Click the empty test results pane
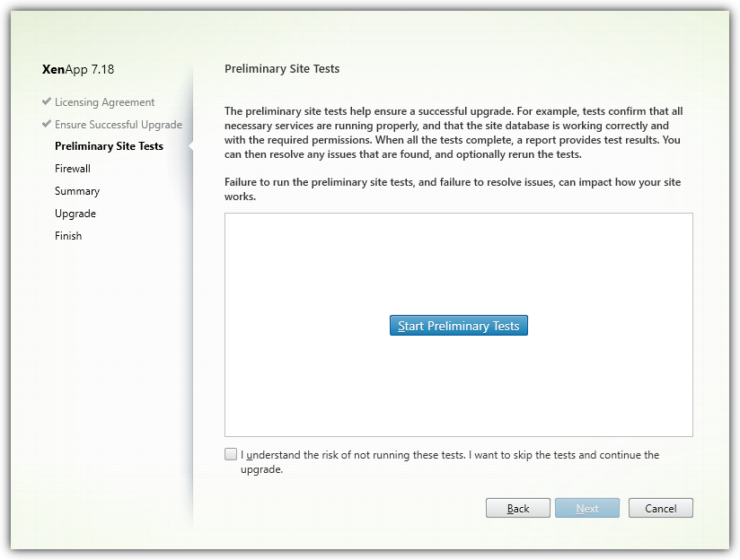 [x=458, y=386]
